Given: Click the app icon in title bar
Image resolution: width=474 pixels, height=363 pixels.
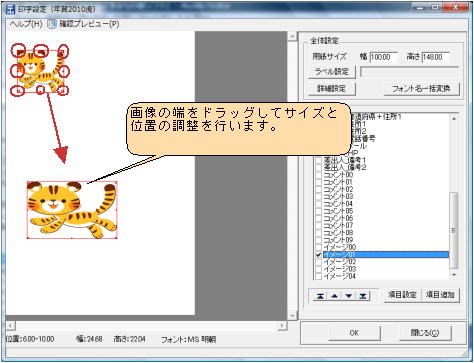Looking at the screenshot, I should pos(11,9).
